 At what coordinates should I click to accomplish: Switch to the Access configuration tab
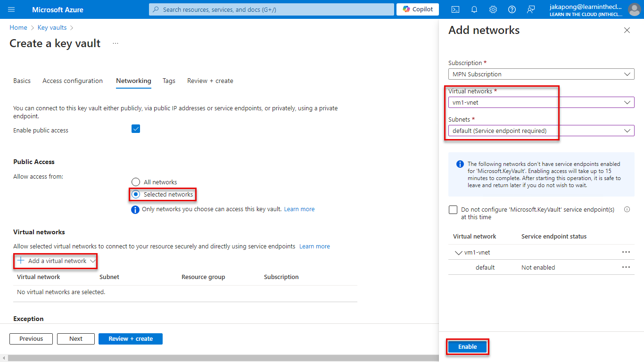tap(73, 81)
